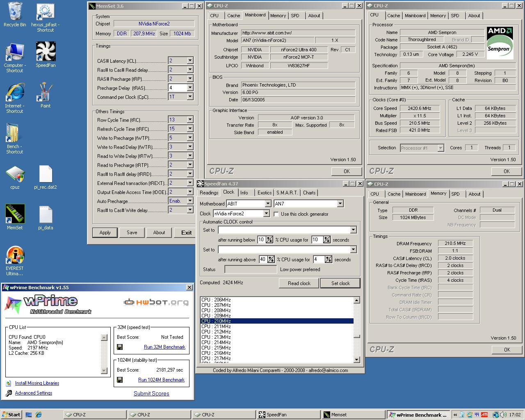Open Command per Clock (CpC) dropdown

190,97
